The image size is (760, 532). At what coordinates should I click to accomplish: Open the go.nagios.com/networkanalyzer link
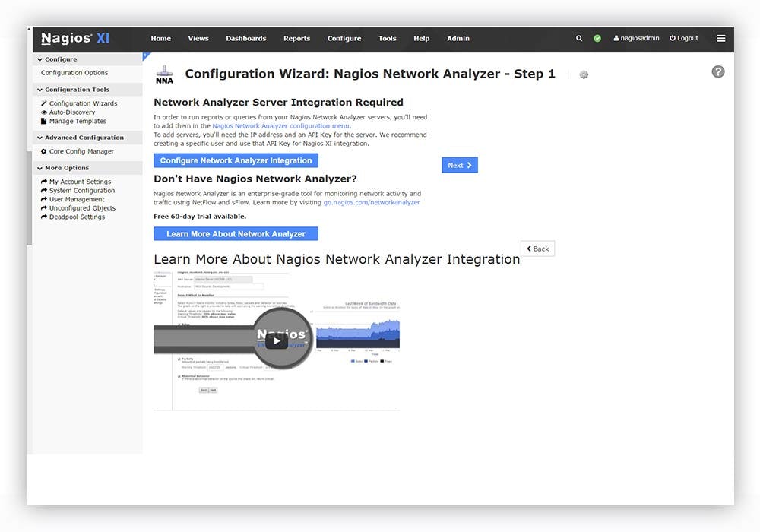tap(373, 202)
